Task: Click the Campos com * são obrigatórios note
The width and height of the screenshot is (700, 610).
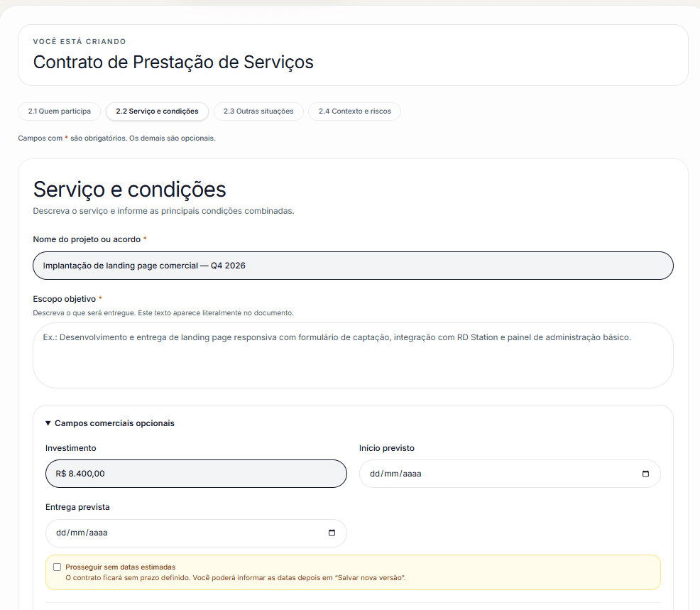Action: (x=116, y=138)
